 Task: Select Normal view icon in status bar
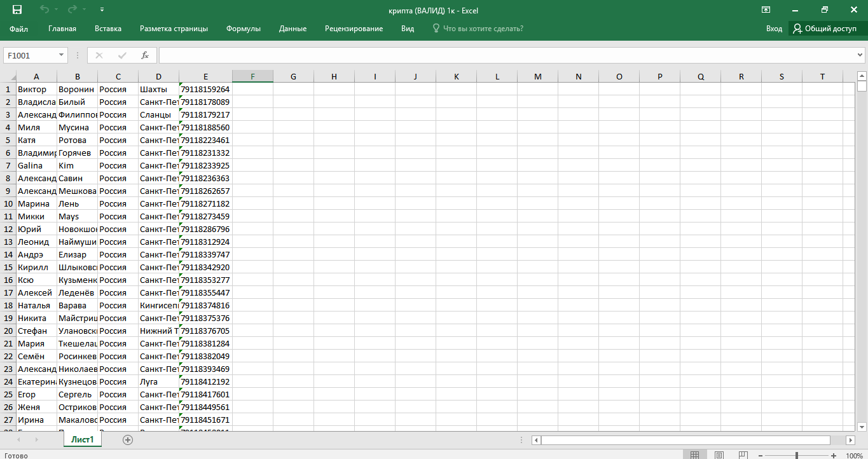click(x=695, y=455)
